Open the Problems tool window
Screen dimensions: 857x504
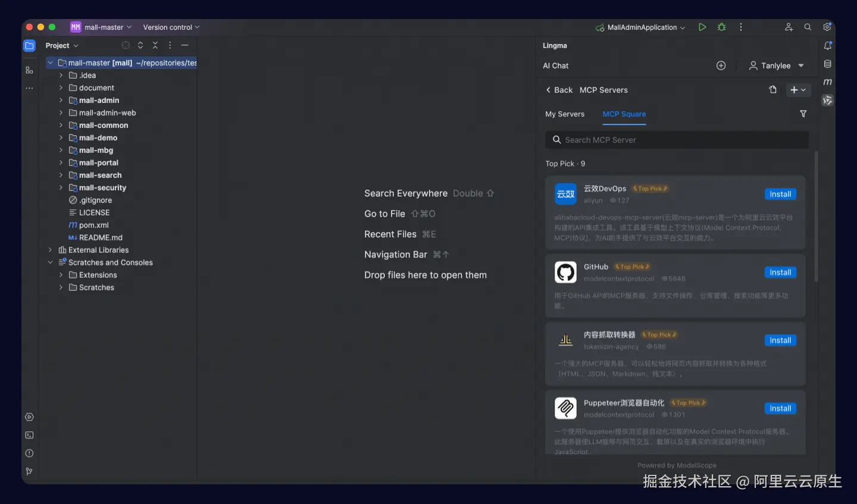pos(29,453)
